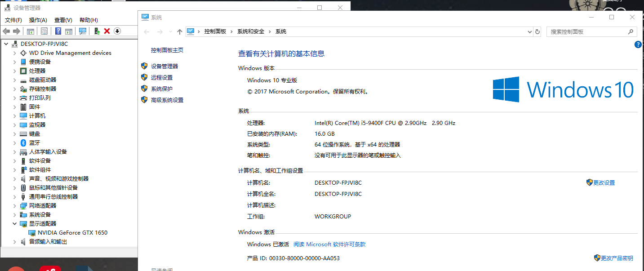Click the black down-arrow Disable device icon

tap(117, 31)
